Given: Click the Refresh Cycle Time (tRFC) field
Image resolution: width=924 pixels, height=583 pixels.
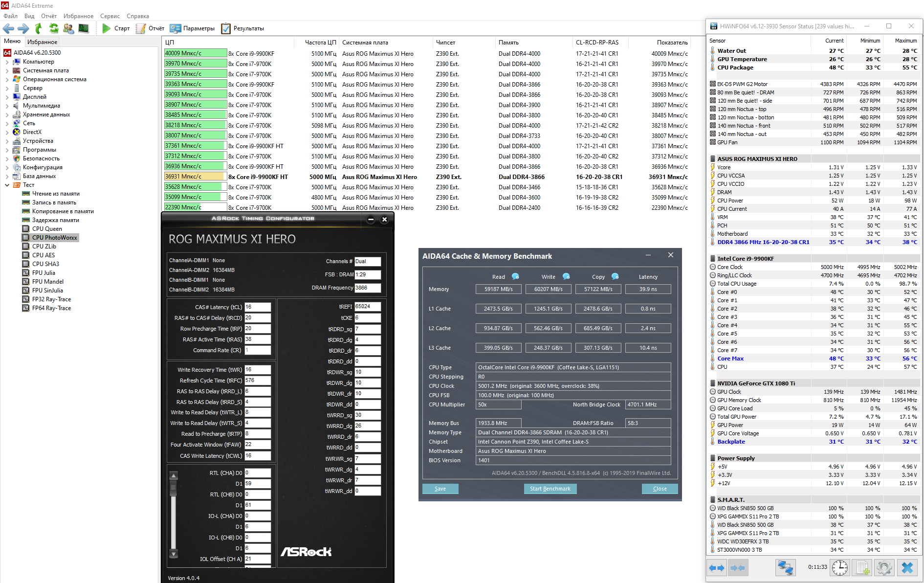Looking at the screenshot, I should [258, 381].
